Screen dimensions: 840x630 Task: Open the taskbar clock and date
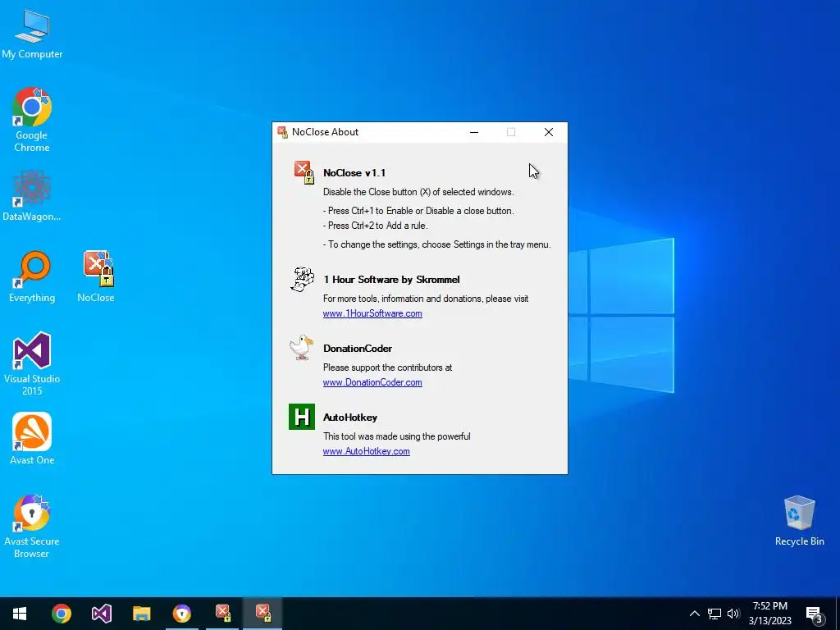point(769,614)
